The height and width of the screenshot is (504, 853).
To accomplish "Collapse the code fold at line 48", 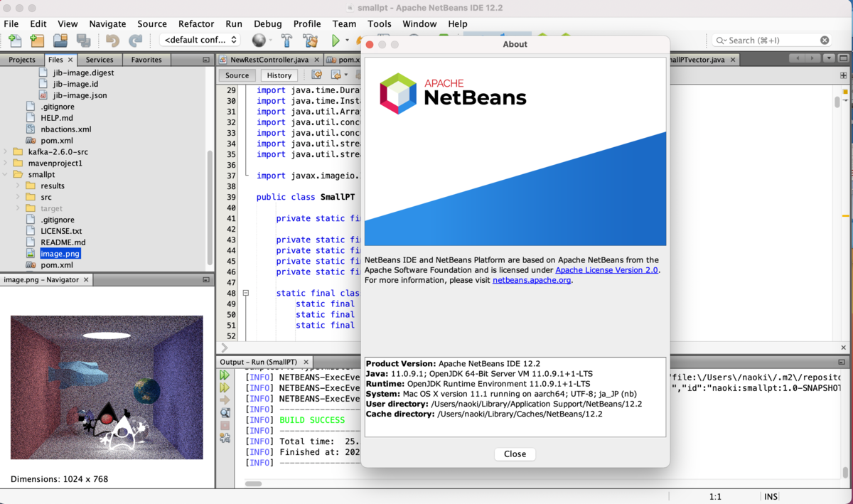I will pyautogui.click(x=245, y=293).
